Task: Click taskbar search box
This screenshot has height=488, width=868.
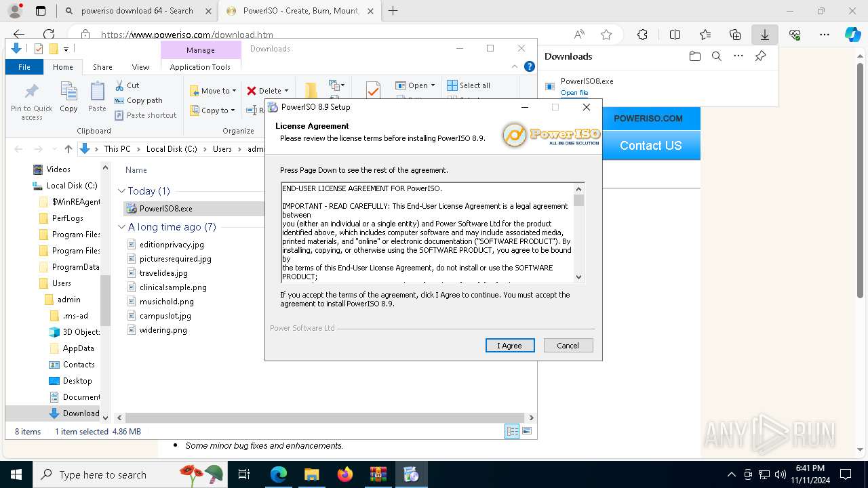Action: 130,474
